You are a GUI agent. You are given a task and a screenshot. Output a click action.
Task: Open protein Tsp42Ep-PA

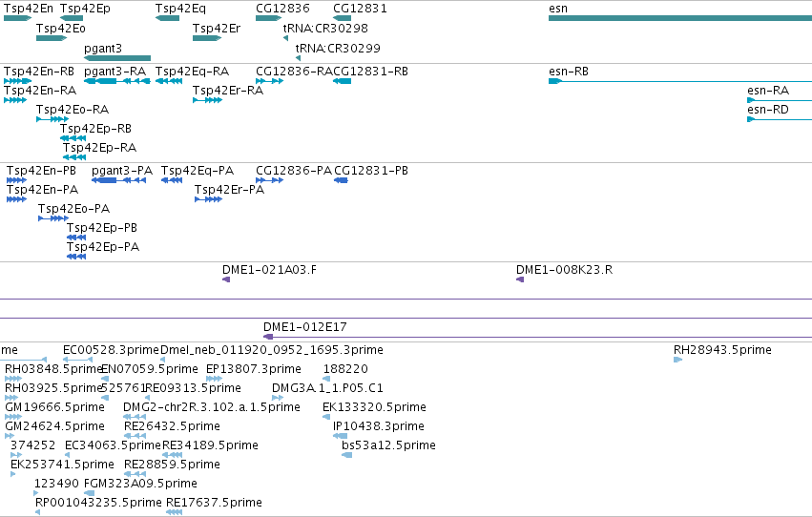click(103, 247)
